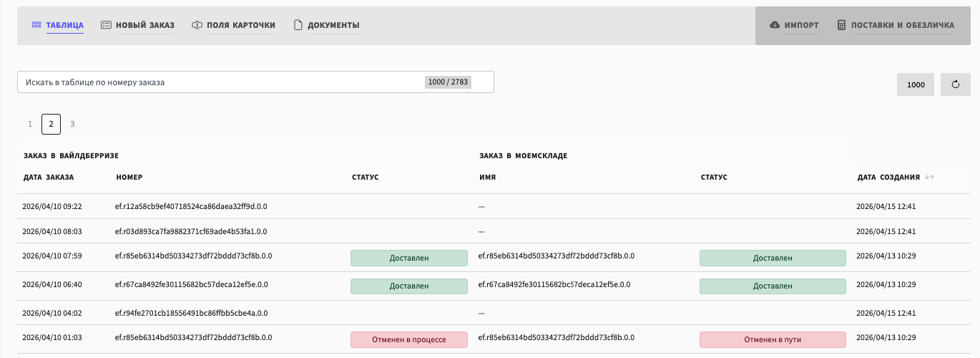Click МойСклад name in 07:59 row
This screenshot has width=980, height=358.
pos(557,256)
